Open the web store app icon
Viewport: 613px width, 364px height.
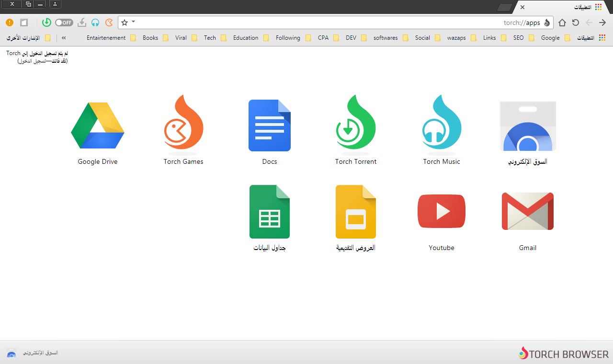pyautogui.click(x=528, y=126)
